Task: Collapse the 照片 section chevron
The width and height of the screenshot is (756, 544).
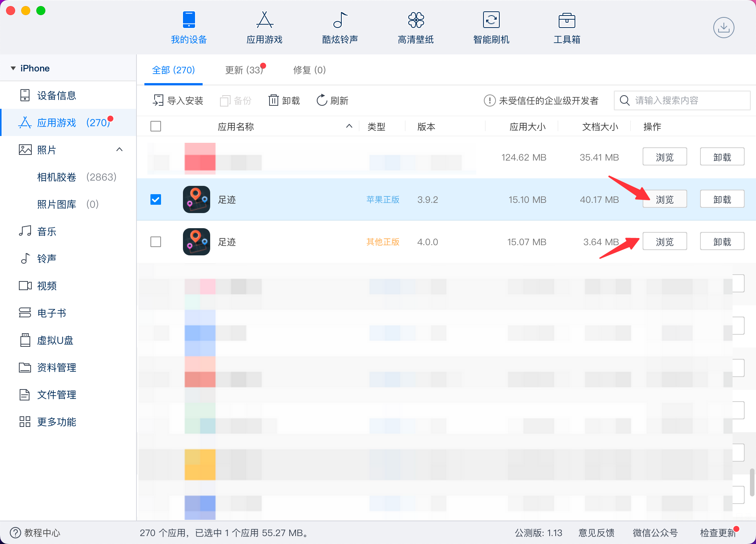Action: 119,150
